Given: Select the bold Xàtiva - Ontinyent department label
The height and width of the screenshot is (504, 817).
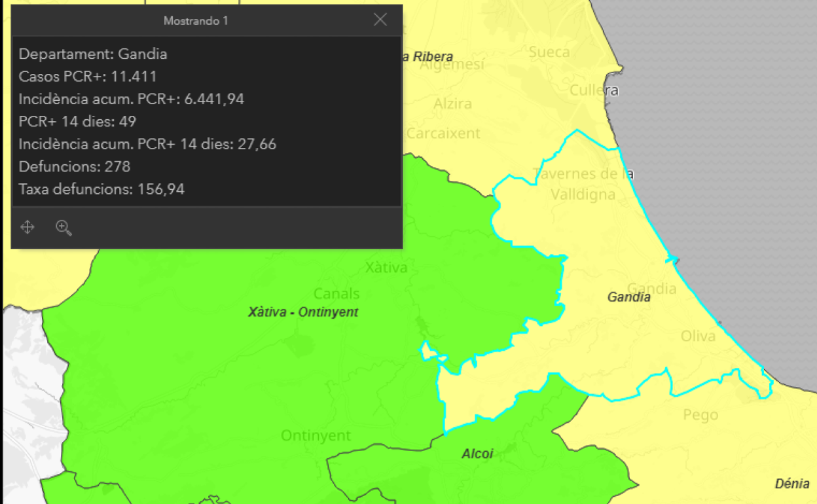Looking at the screenshot, I should (x=303, y=312).
